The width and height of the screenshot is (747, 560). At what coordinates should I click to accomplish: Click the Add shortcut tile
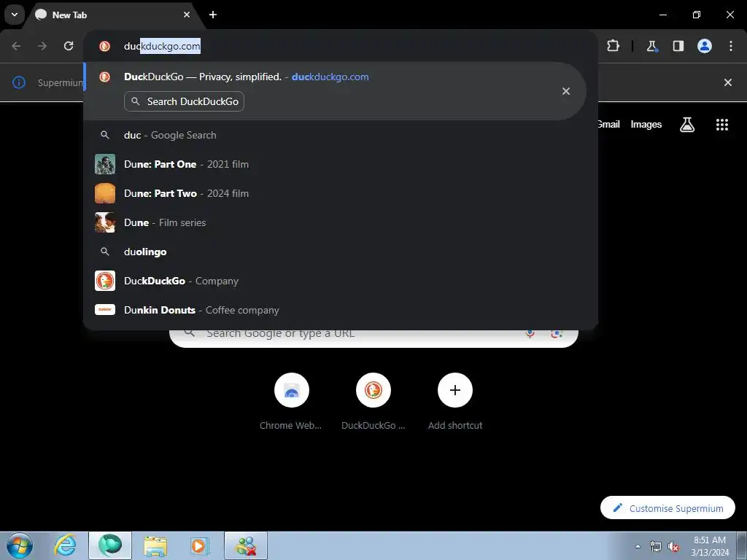coord(455,402)
